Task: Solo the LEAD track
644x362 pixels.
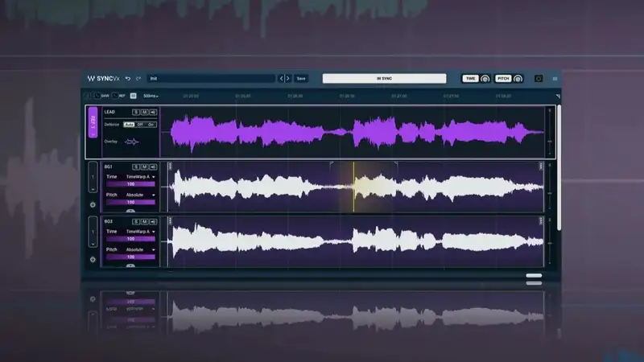Action: click(x=136, y=112)
